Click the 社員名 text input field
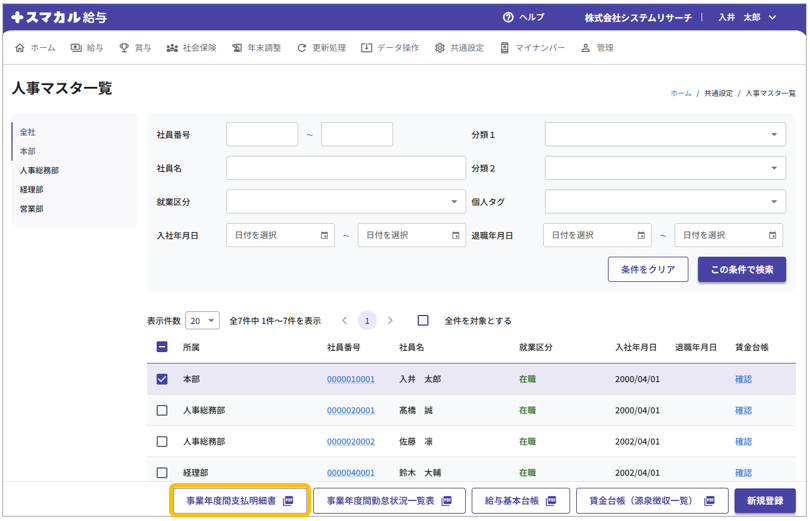Screen dimensions: 810x521 point(345,168)
